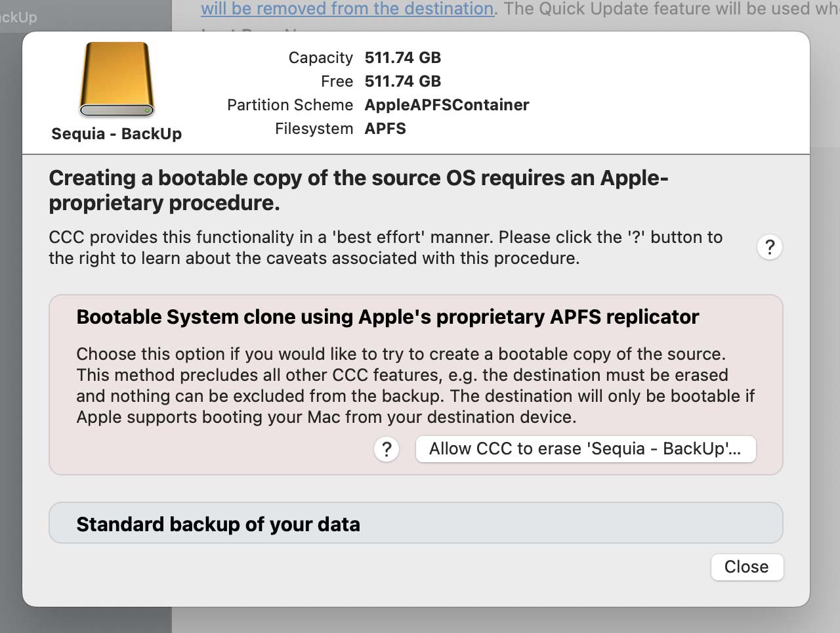Click the Sequia - BackUp drive icon

(x=117, y=80)
